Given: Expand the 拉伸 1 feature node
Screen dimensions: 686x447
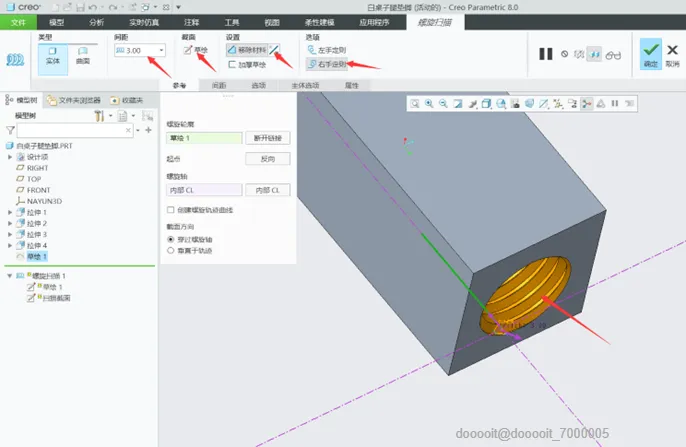Looking at the screenshot, I should point(10,212).
